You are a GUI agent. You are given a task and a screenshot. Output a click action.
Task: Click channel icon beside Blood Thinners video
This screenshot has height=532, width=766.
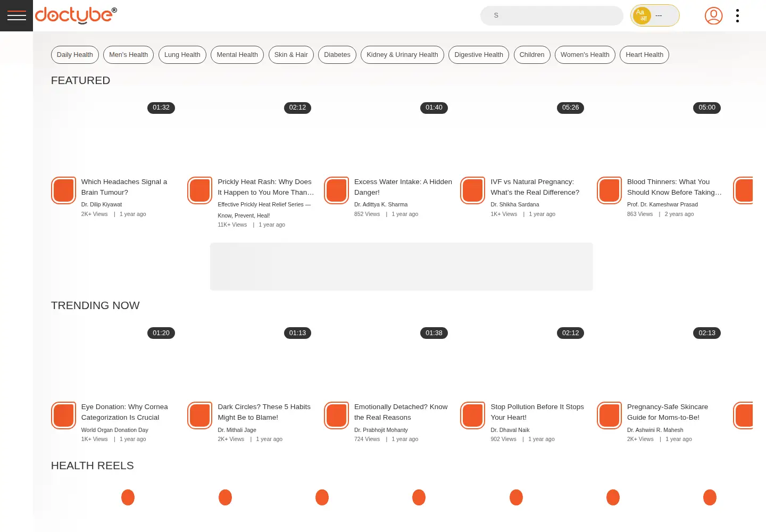click(610, 190)
